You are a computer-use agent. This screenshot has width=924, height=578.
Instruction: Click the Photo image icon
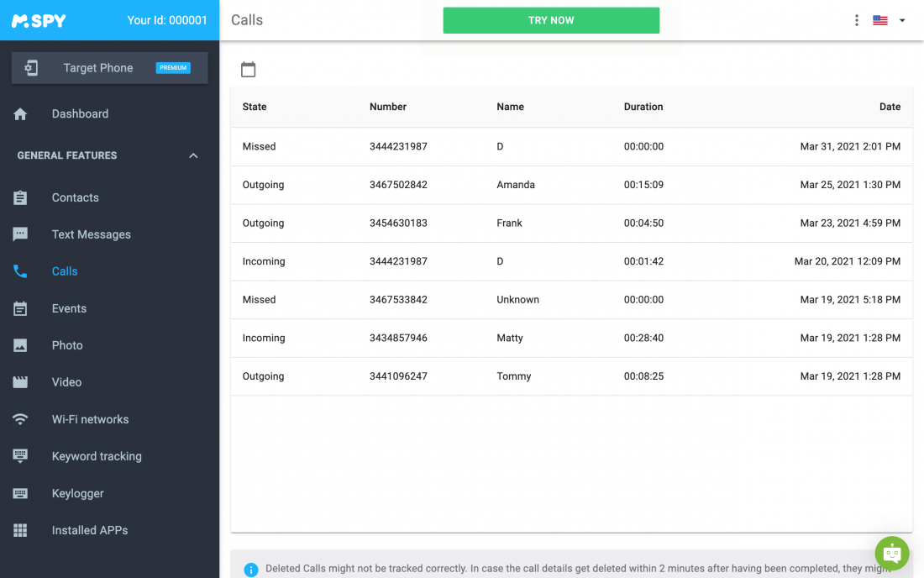click(20, 345)
